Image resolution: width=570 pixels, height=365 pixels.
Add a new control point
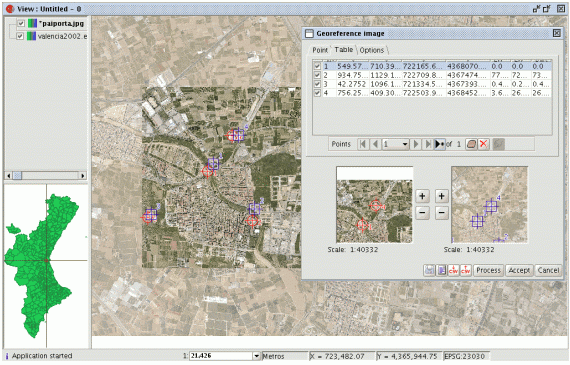pos(439,144)
